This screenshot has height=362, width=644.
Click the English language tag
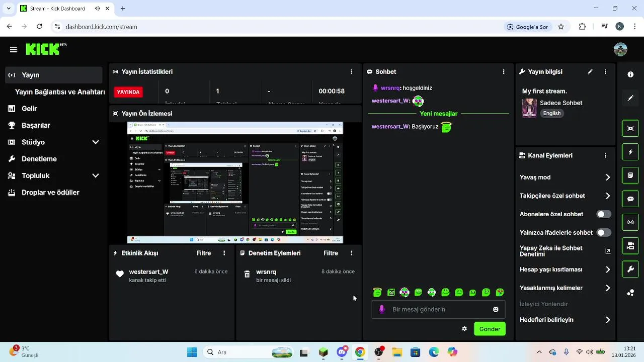[552, 114]
